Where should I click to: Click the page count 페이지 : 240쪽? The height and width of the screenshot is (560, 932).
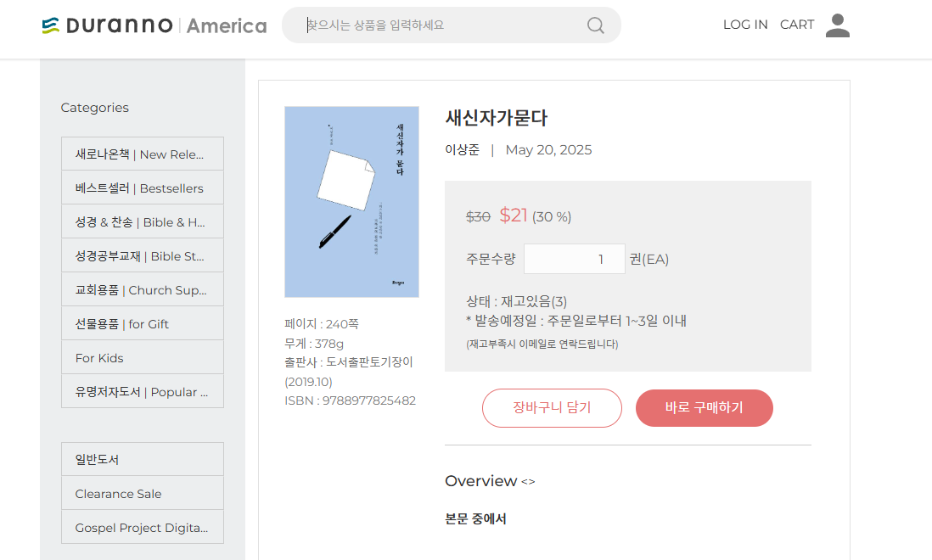click(322, 323)
